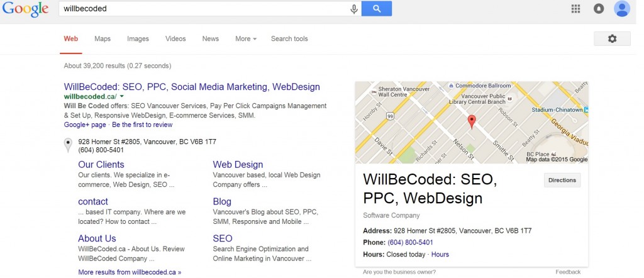Open Search tools options
This screenshot has width=644, height=278.
(x=289, y=38)
